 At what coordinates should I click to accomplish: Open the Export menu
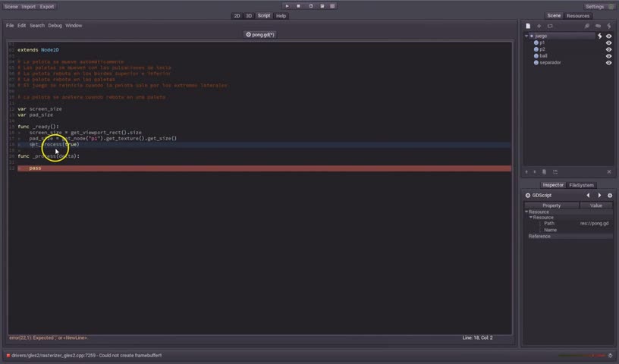click(46, 7)
